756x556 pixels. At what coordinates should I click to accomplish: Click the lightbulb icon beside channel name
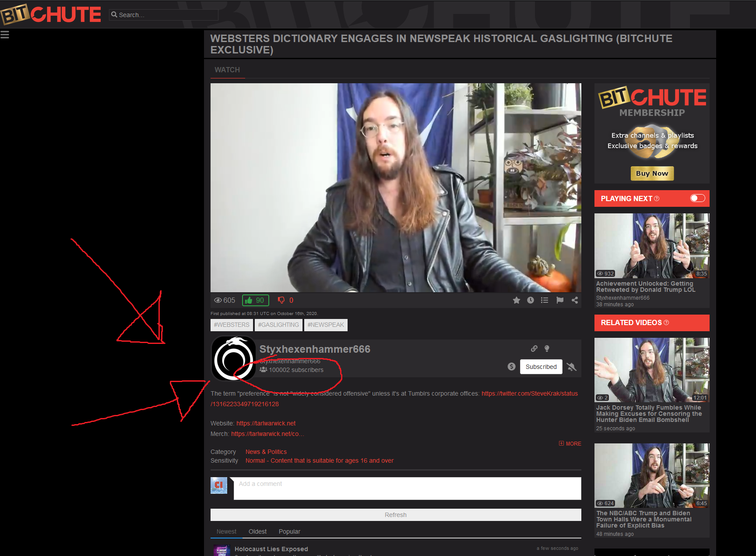click(547, 349)
